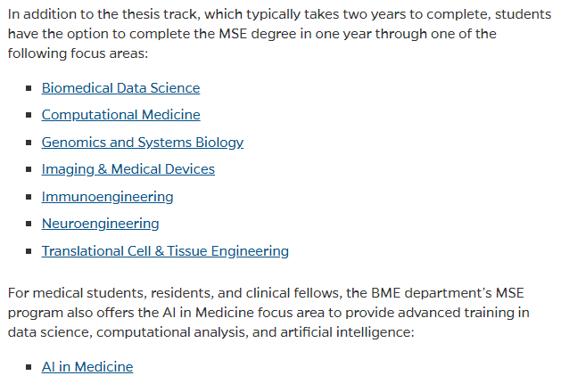Viewport: 561px width, 392px height.
Task: Select the Immunoengineering link
Action: click(x=107, y=197)
